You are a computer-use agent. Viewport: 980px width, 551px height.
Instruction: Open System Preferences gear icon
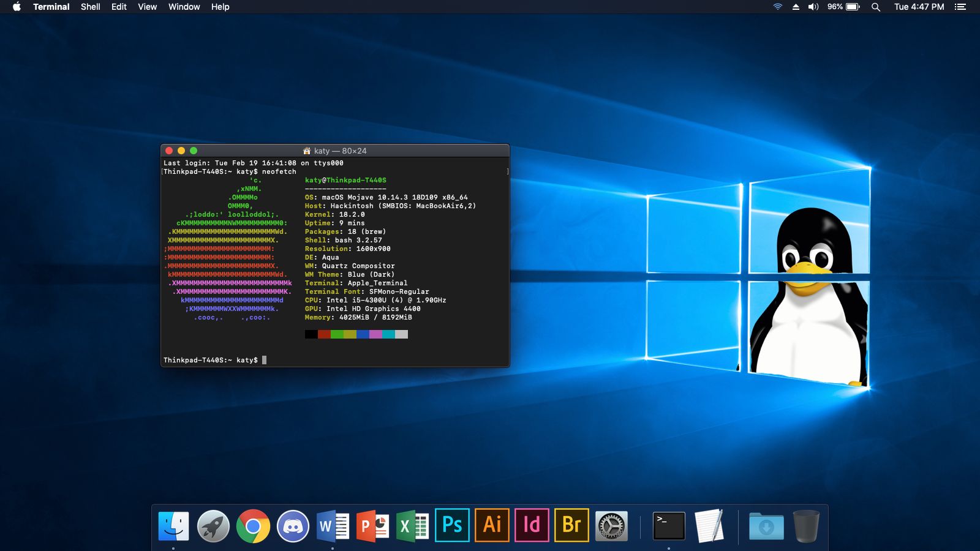[x=611, y=525]
